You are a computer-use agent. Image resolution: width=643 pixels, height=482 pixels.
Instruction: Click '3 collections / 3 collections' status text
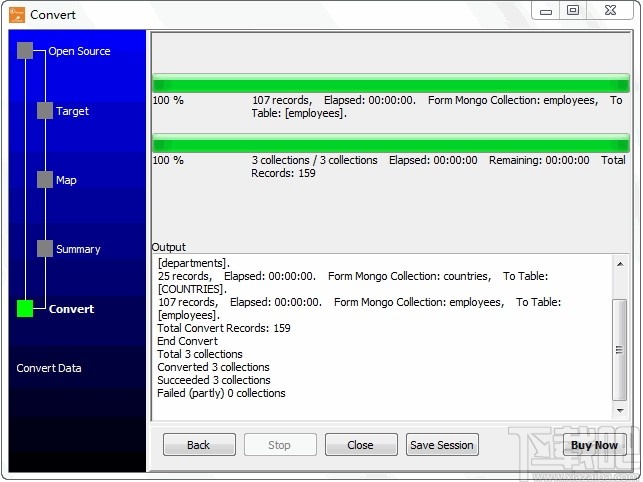tap(315, 160)
